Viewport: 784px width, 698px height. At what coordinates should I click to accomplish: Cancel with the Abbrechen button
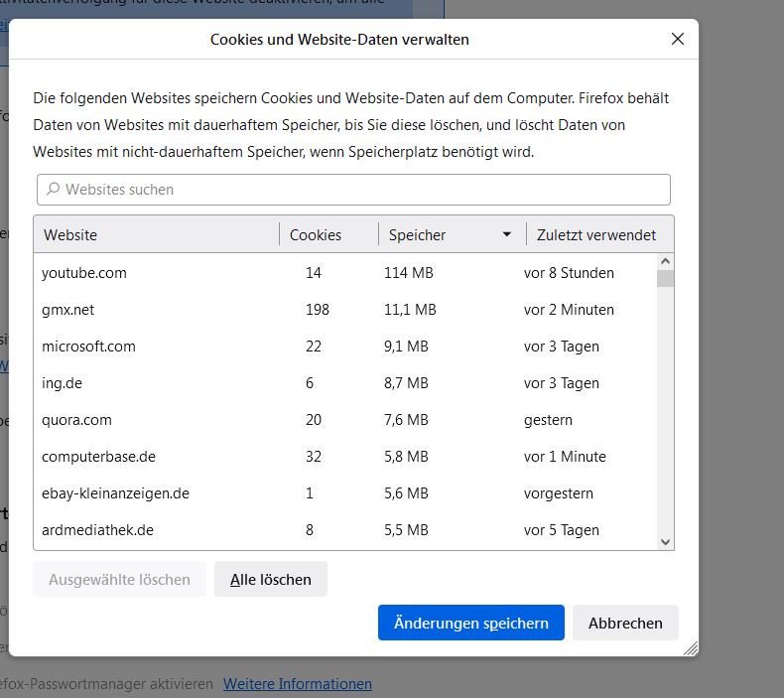point(625,624)
